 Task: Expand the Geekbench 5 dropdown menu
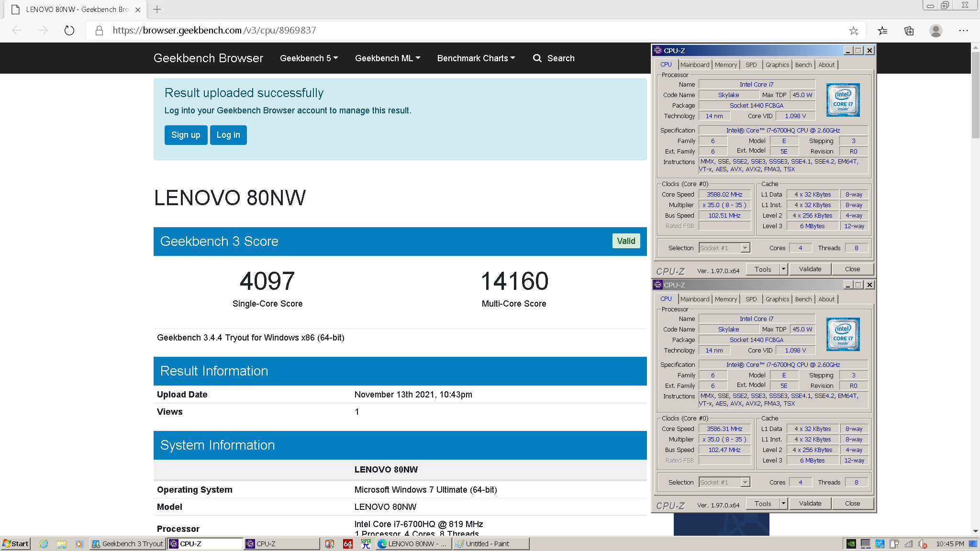[309, 58]
